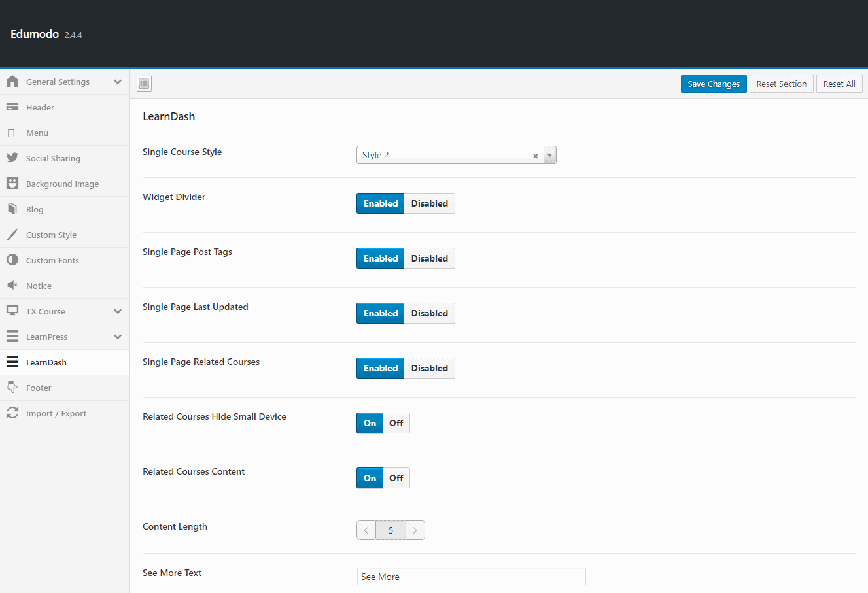
Task: Click the speaker icon beside Notice
Action: pos(12,286)
